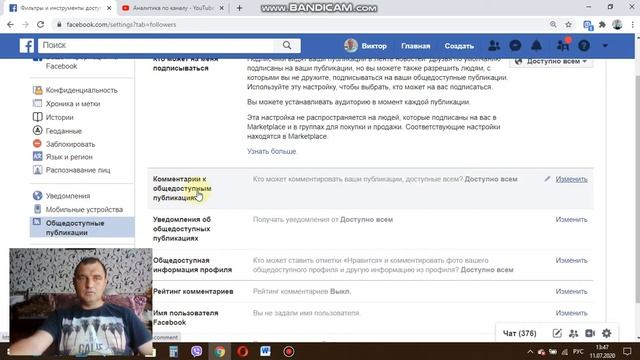Viewport: 640px width, 360px height.
Task: Click the Геоданные location icon
Action: [38, 130]
